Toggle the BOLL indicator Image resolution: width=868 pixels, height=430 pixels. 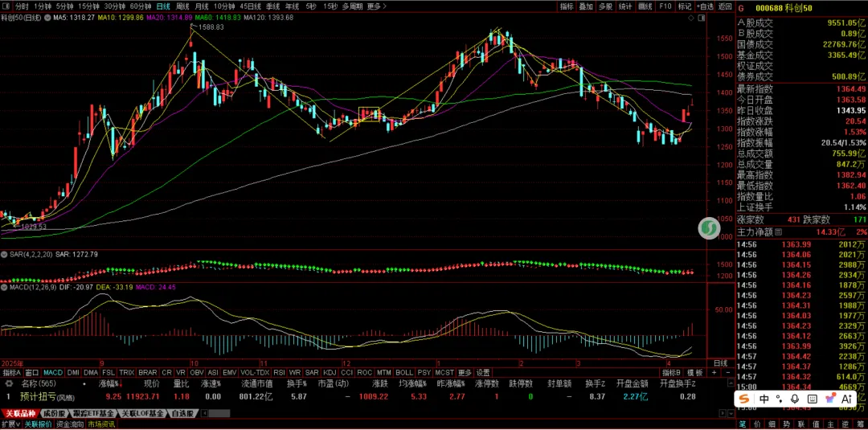coord(404,373)
